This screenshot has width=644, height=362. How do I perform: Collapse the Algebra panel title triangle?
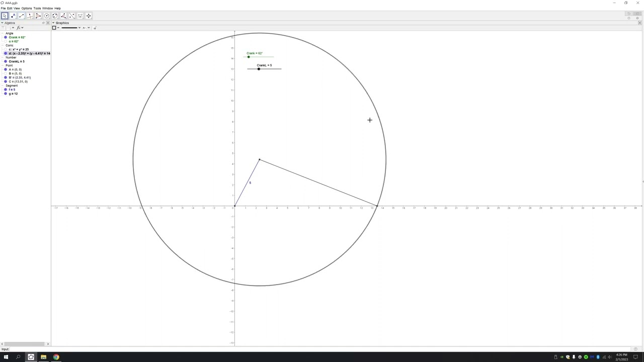tap(2, 23)
